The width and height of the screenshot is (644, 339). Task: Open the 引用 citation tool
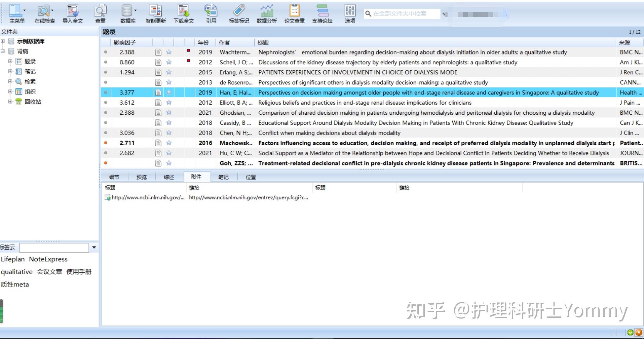[x=211, y=13]
